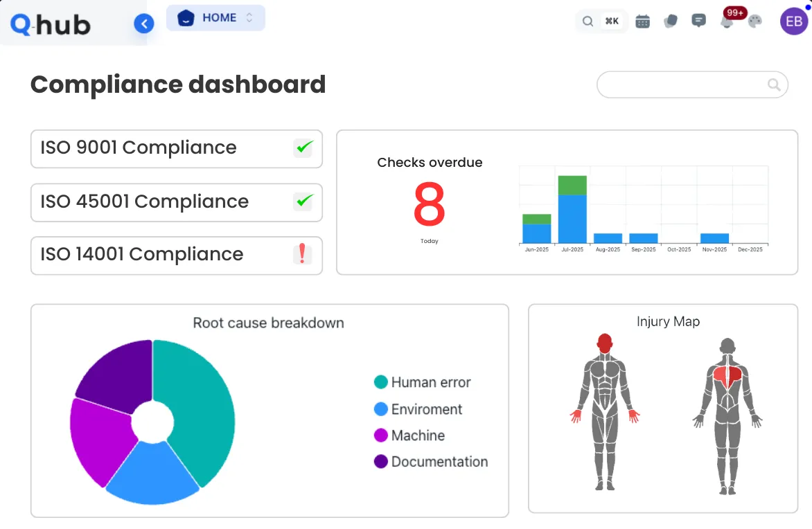Toggle the Human error legend entry
The image size is (812, 529).
pyautogui.click(x=423, y=382)
